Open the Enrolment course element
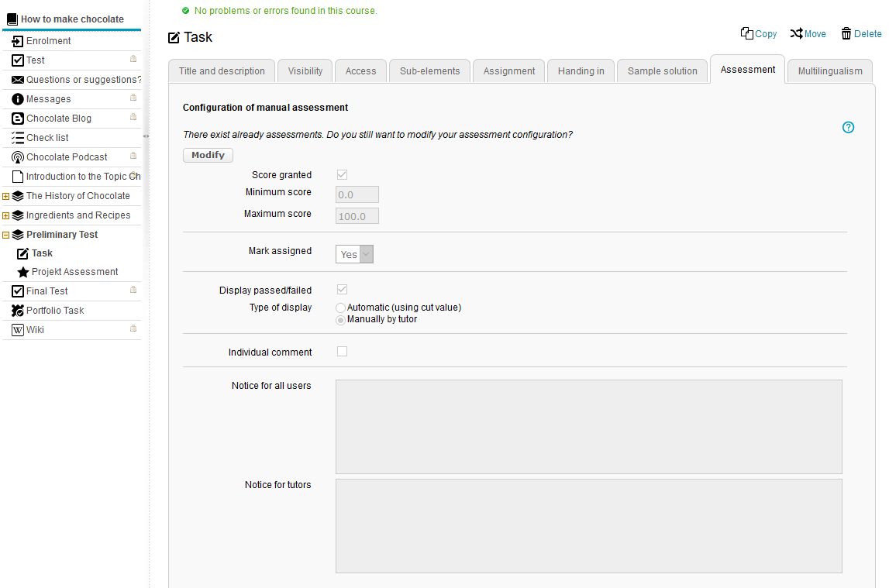889x588 pixels. (x=48, y=41)
